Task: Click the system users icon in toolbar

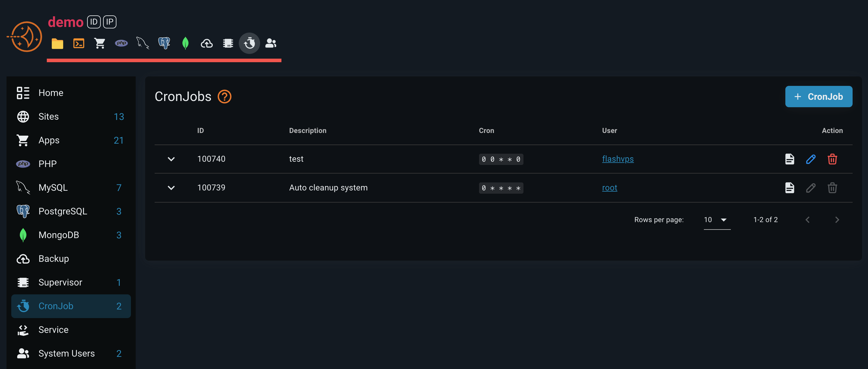Action: pos(270,43)
